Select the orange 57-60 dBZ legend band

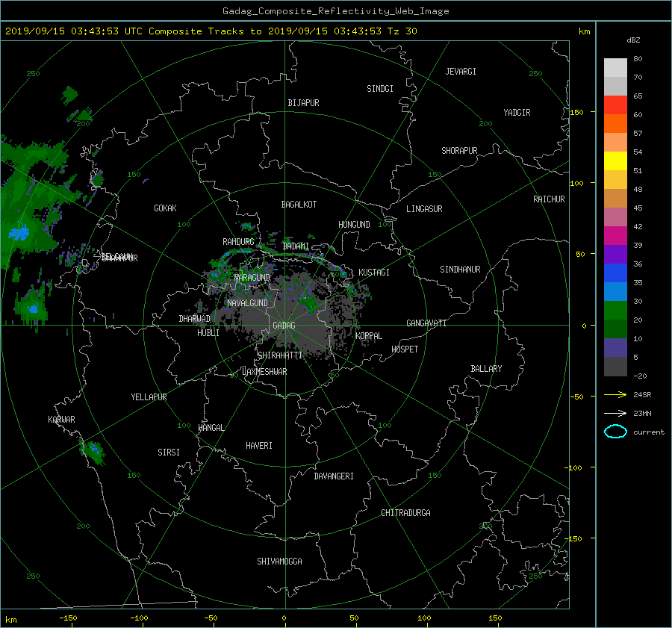[615, 123]
